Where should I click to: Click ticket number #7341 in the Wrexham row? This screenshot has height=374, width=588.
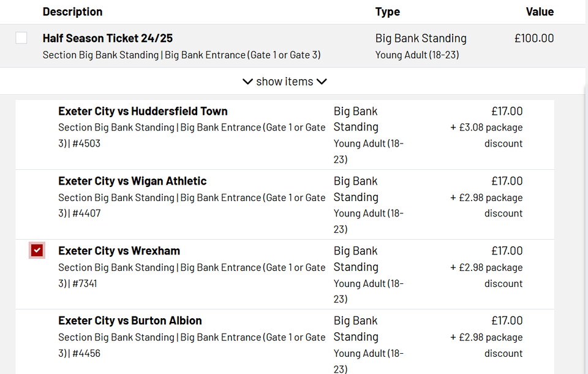(x=85, y=283)
